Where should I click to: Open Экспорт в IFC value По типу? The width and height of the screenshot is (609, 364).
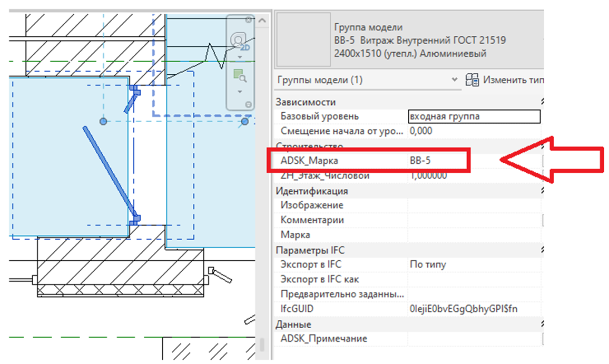474,264
